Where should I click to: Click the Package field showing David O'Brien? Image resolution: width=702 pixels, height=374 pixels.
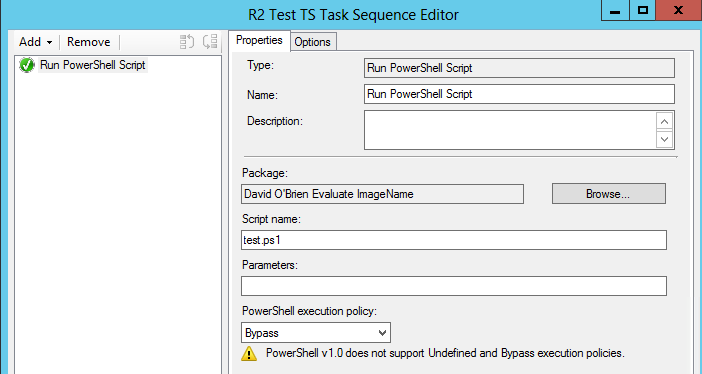pos(382,194)
